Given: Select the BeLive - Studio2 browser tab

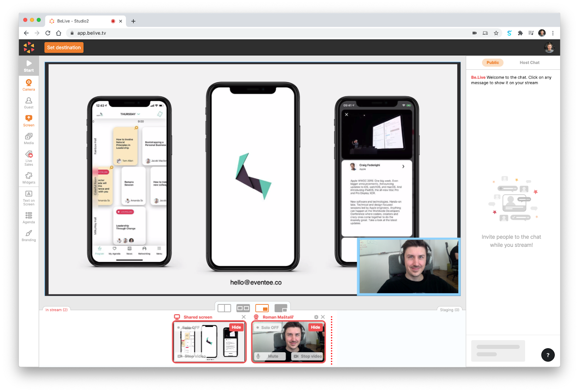Looking at the screenshot, I should tap(86, 21).
